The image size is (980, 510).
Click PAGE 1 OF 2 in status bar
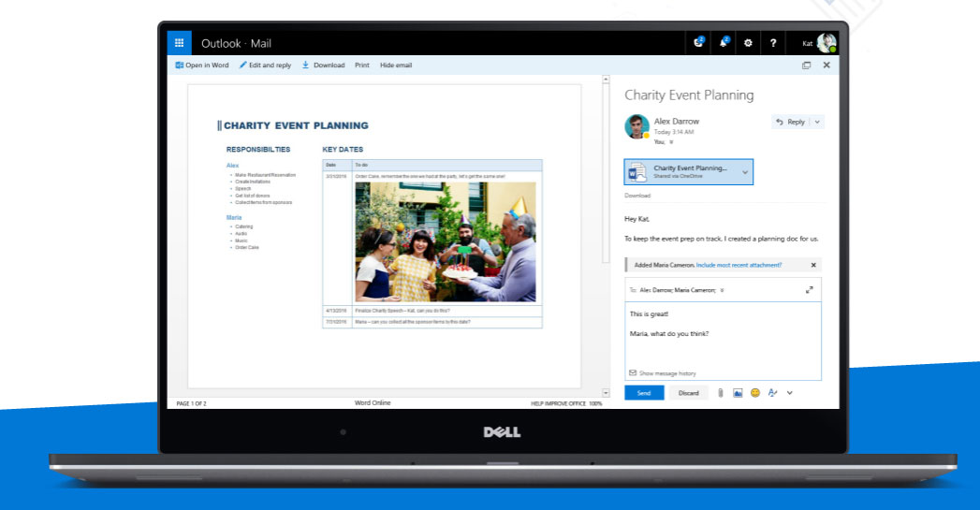(191, 403)
